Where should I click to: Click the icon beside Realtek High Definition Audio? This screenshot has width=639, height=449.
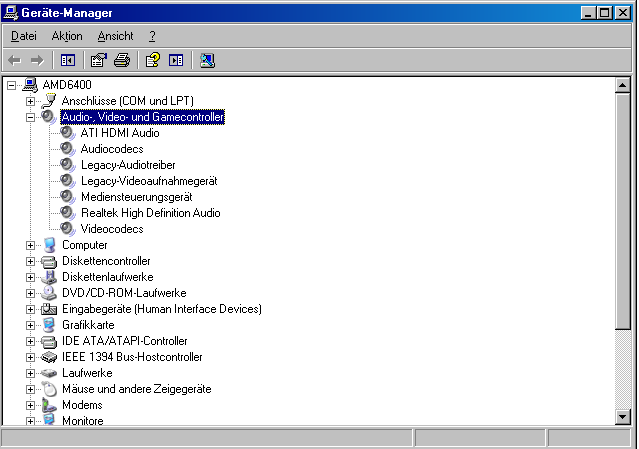click(x=68, y=213)
